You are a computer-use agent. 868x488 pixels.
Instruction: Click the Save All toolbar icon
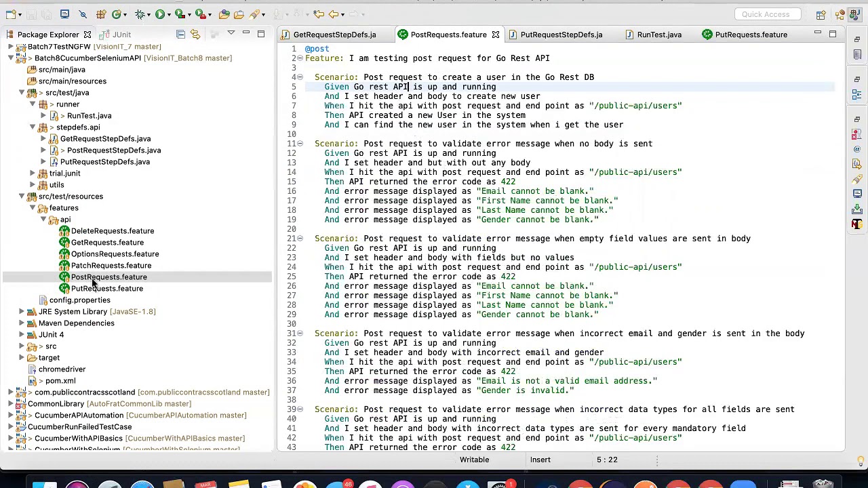pos(47,14)
